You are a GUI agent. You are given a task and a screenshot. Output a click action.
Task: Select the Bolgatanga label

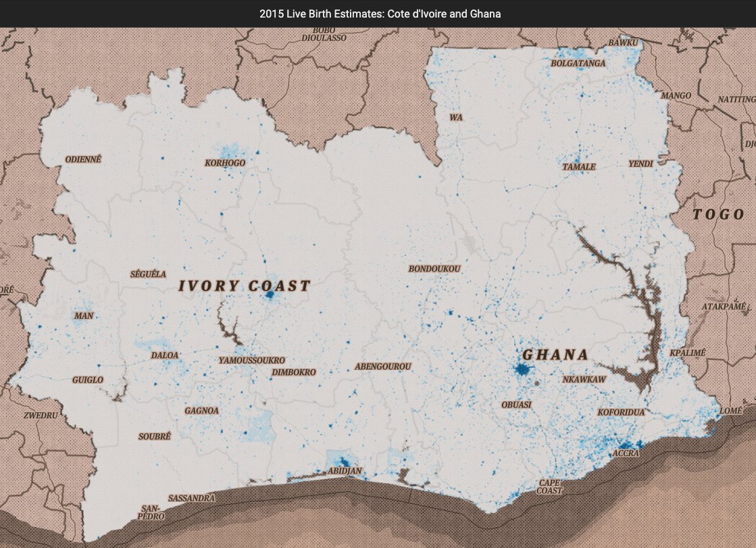click(578, 64)
